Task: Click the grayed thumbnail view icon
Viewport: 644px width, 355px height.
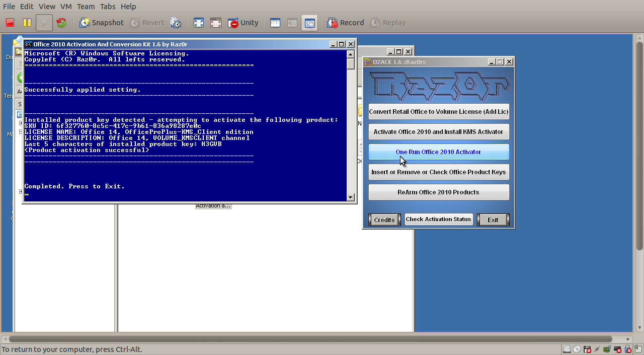Action: [292, 23]
